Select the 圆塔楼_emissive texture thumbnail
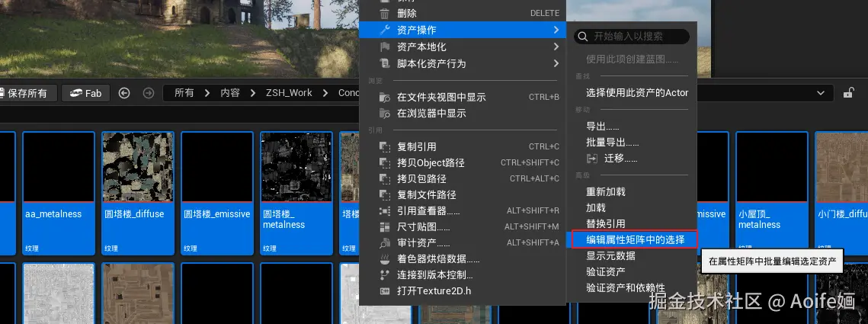 217,167
